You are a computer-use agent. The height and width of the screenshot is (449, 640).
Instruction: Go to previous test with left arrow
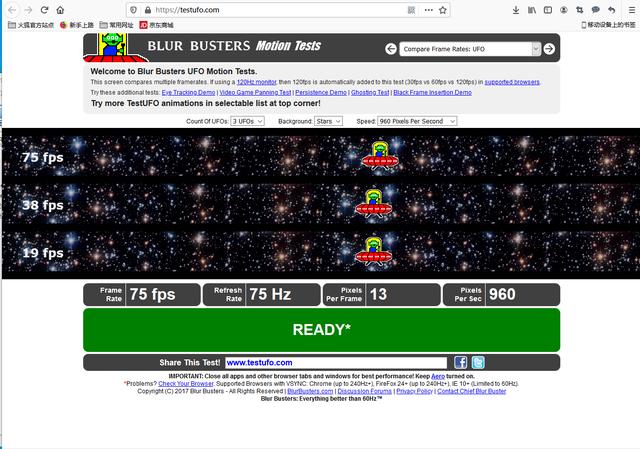[391, 49]
